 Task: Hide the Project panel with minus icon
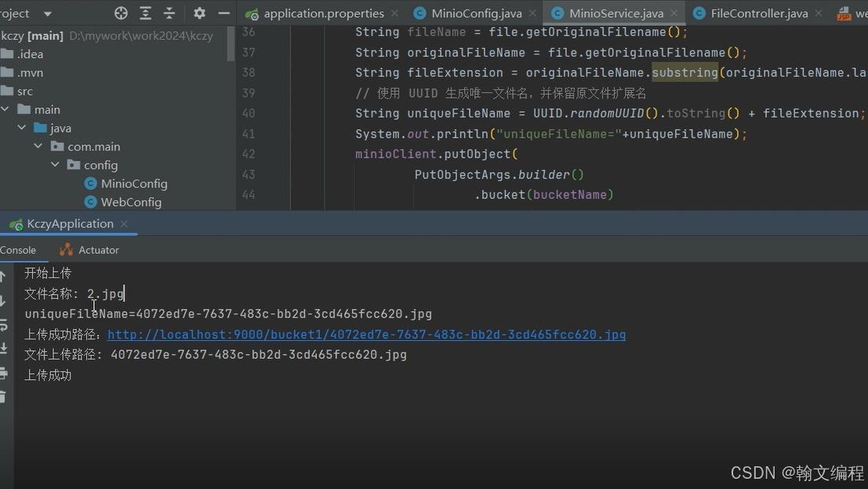(x=223, y=13)
